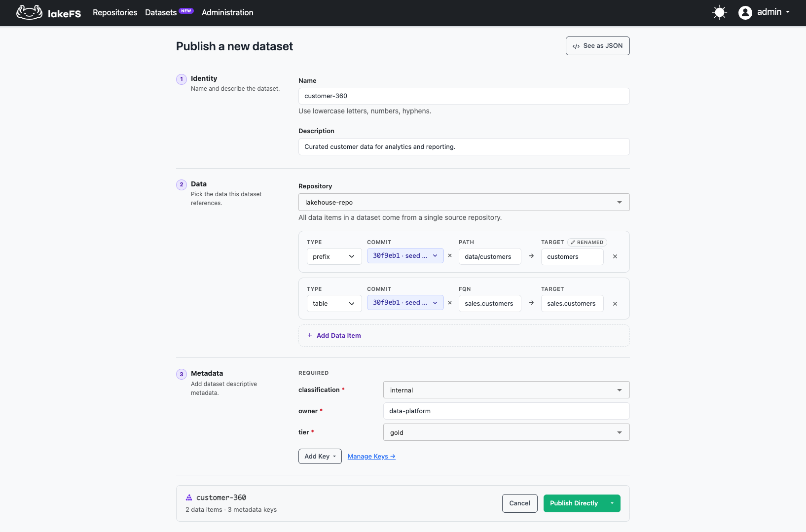The height and width of the screenshot is (532, 806).
Task: Go to Repositories in the top nav
Action: tap(115, 13)
